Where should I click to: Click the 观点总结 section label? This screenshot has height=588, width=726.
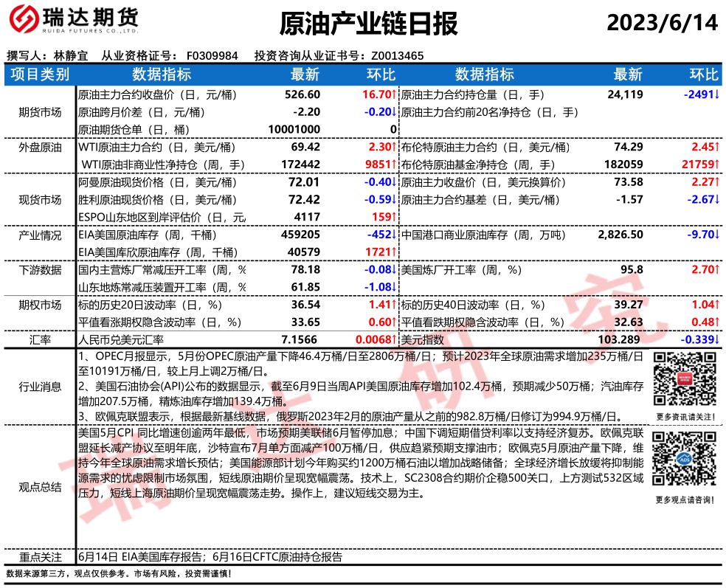coord(40,487)
